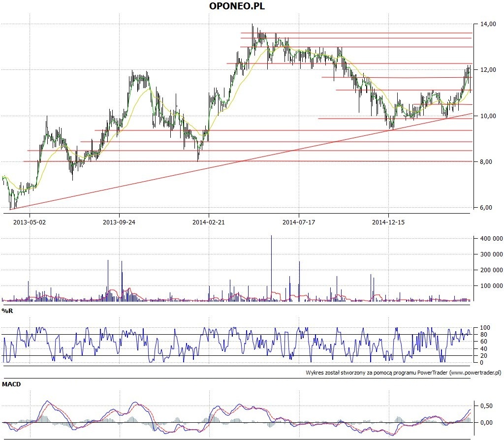Image resolution: width=504 pixels, height=440 pixels.
Task: Select the 60 label on %R axis
Action: click(x=484, y=342)
